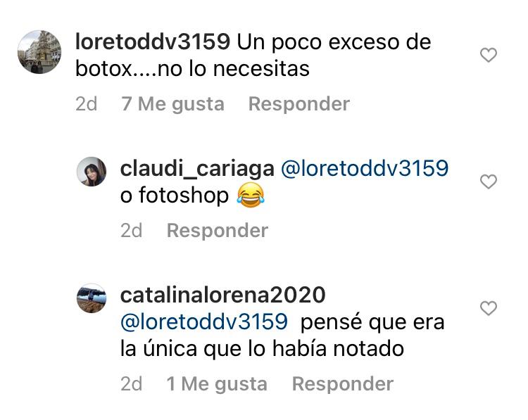Screen dimensions: 528x420
Task: Open claudi_cariaga's profile avatar
Action: [92, 171]
